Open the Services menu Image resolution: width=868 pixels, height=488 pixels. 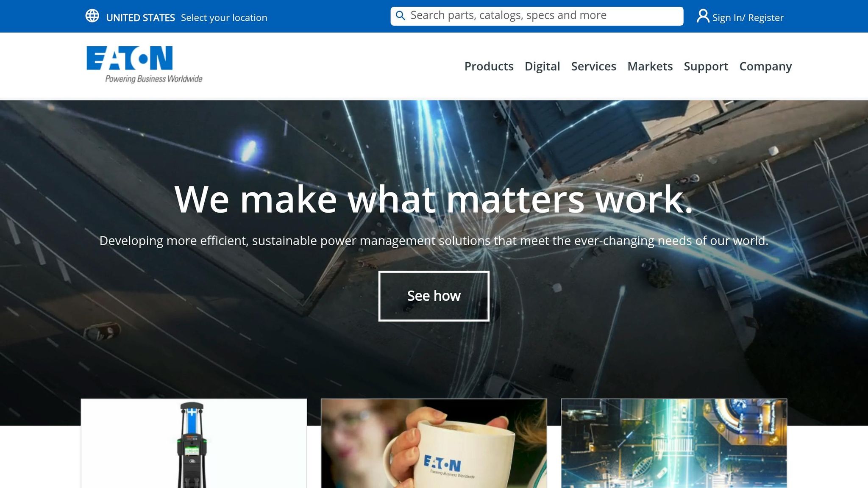click(x=593, y=67)
